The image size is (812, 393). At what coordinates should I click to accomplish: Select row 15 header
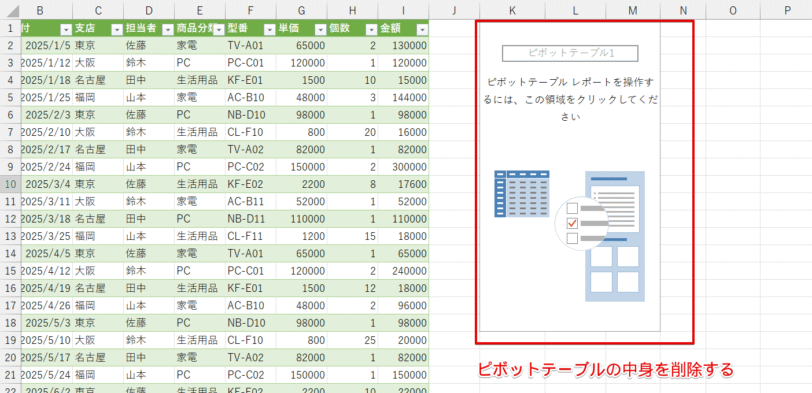10,271
